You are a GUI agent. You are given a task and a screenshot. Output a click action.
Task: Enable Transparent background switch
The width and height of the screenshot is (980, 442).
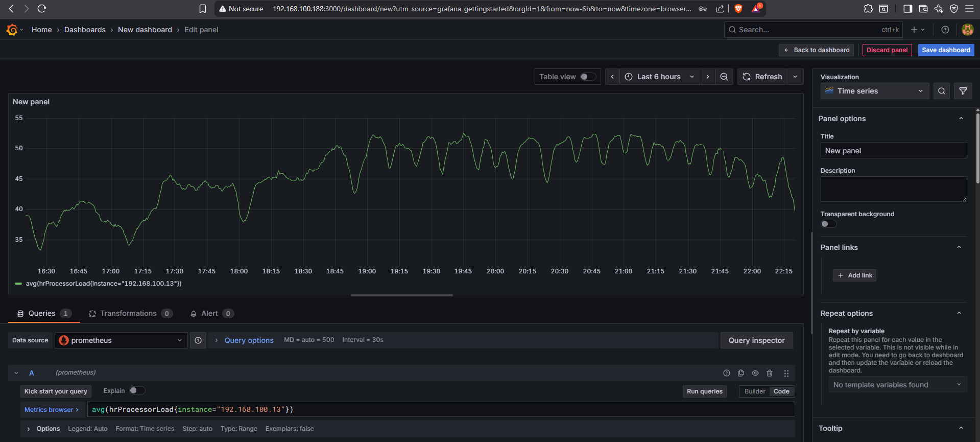pyautogui.click(x=828, y=224)
